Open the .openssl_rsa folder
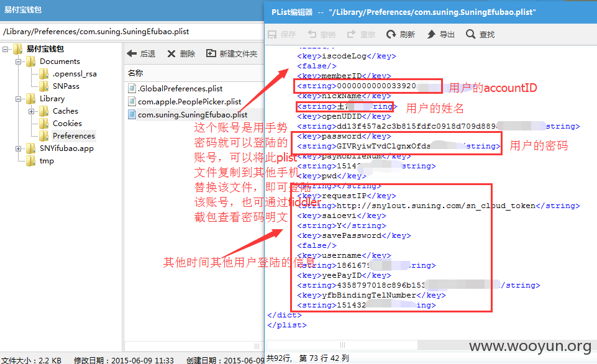 75,74
